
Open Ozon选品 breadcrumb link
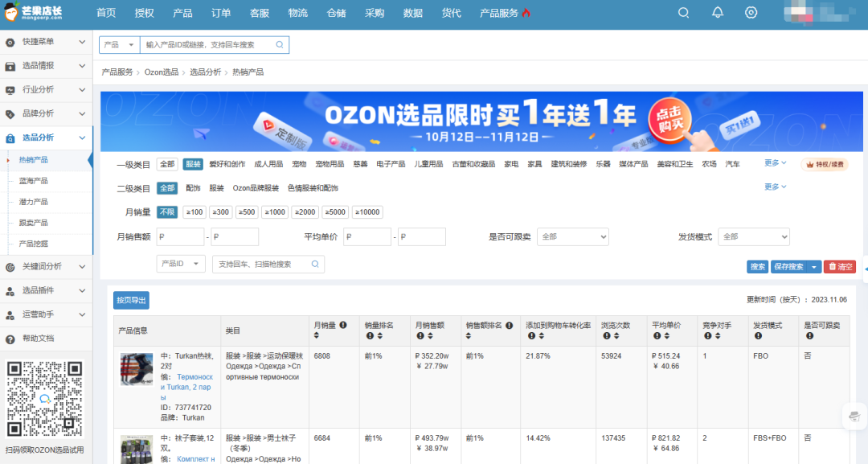pos(162,72)
